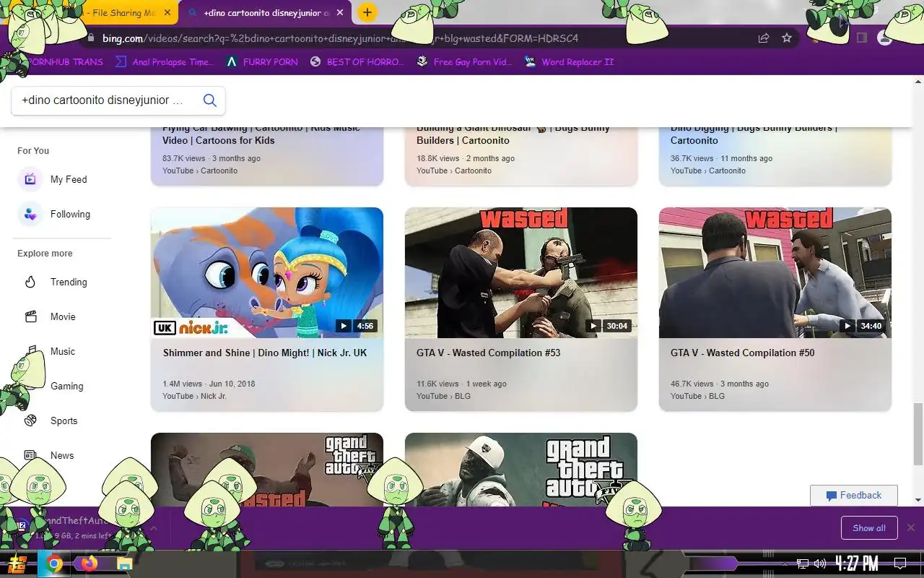Go to My Feed

[69, 179]
